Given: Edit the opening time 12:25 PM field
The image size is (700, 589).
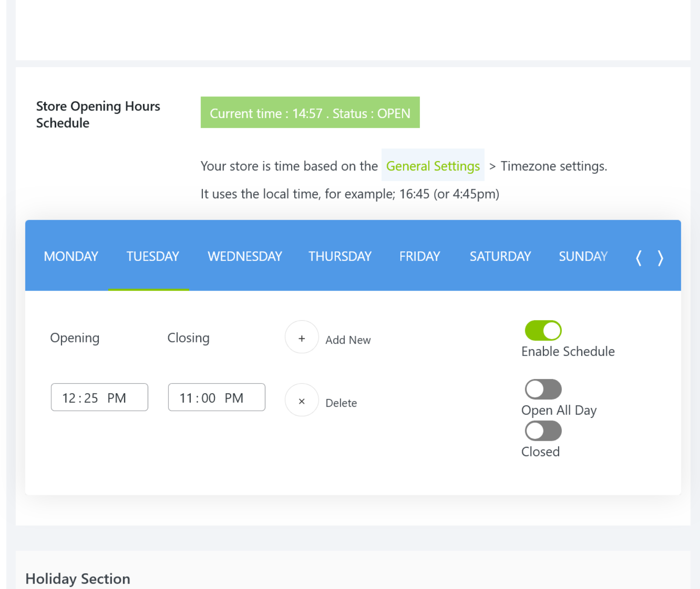Looking at the screenshot, I should (99, 398).
